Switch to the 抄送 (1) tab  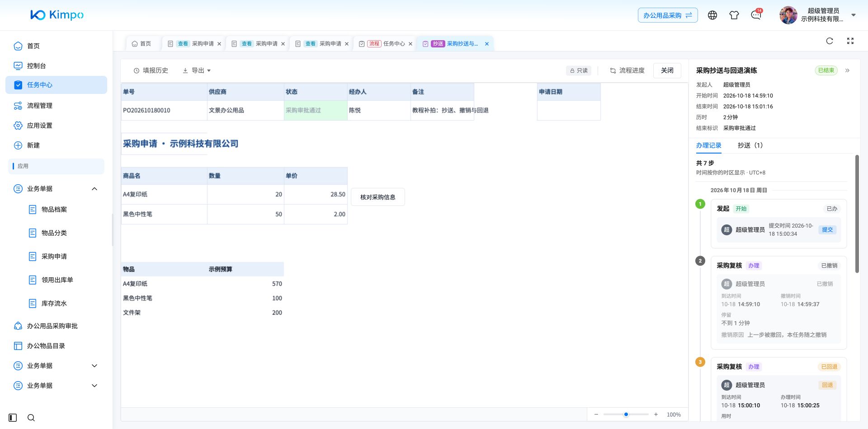750,145
